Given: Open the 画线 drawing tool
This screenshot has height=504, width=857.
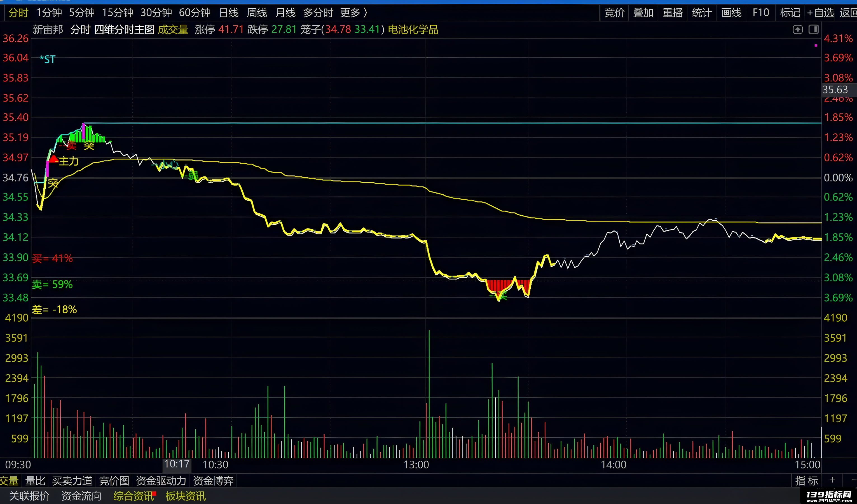Looking at the screenshot, I should 732,13.
